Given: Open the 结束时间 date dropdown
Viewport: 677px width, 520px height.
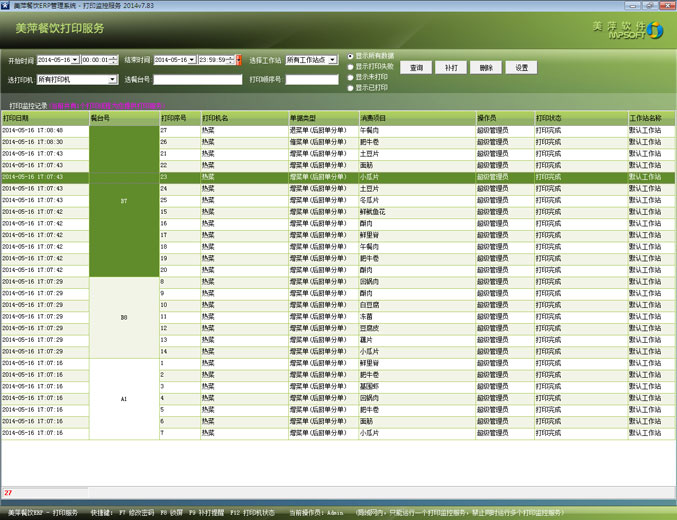Looking at the screenshot, I should point(192,60).
